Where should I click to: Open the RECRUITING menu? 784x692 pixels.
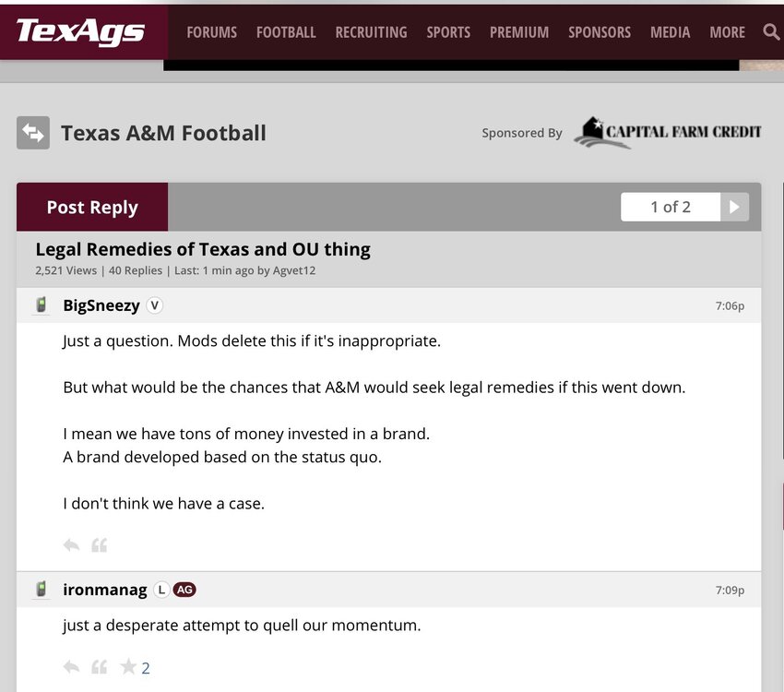371,32
